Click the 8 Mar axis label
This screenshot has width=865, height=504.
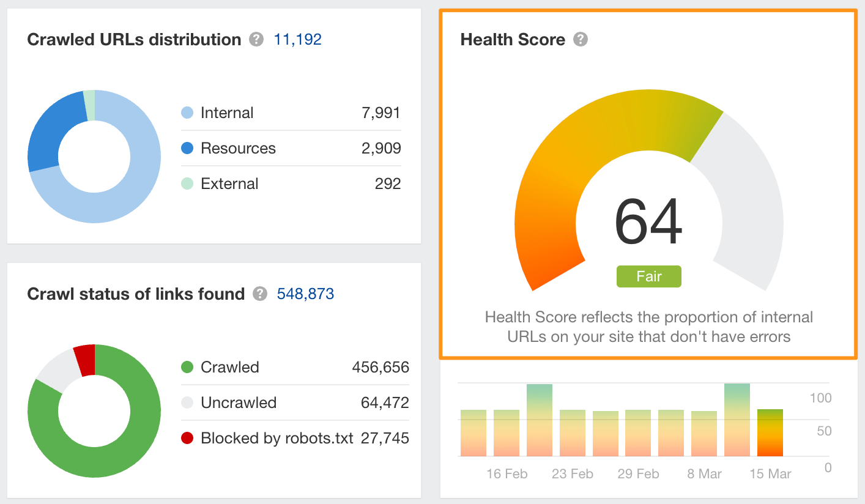(x=704, y=474)
